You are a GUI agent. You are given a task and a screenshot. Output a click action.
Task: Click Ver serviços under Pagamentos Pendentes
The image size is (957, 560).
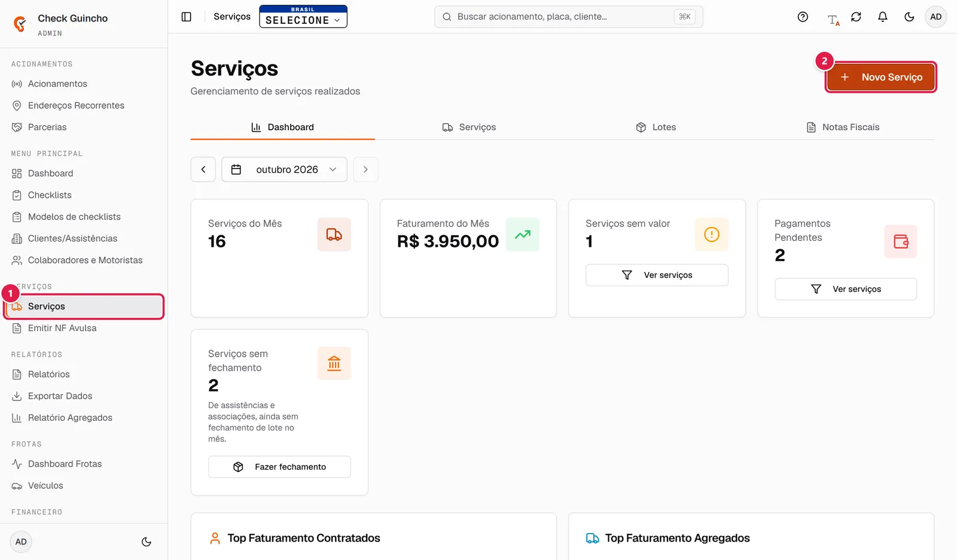(846, 289)
